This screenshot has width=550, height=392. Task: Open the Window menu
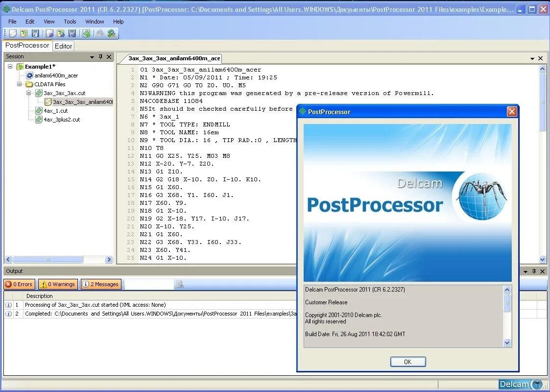(95, 22)
